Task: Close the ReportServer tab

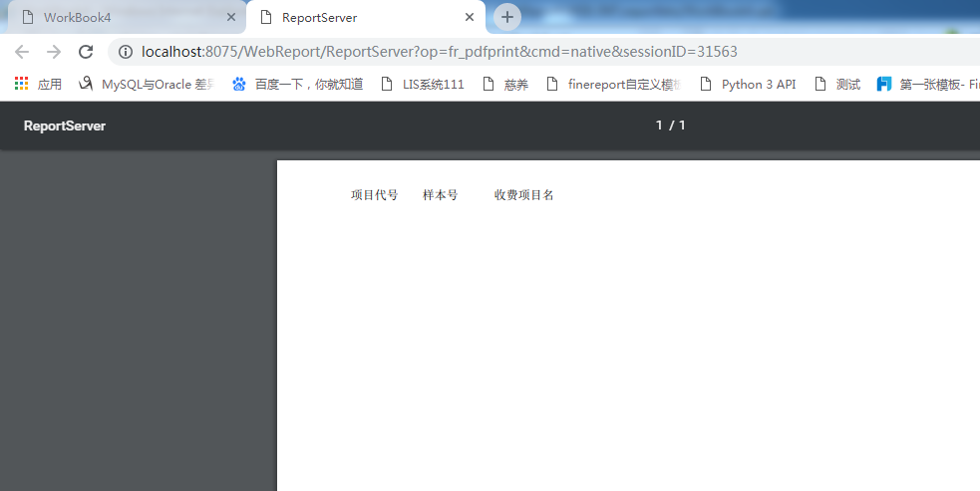Action: coord(470,18)
